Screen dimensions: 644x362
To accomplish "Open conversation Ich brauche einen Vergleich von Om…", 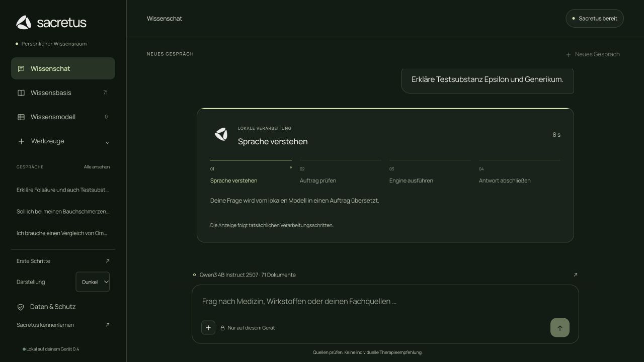I will (62, 233).
